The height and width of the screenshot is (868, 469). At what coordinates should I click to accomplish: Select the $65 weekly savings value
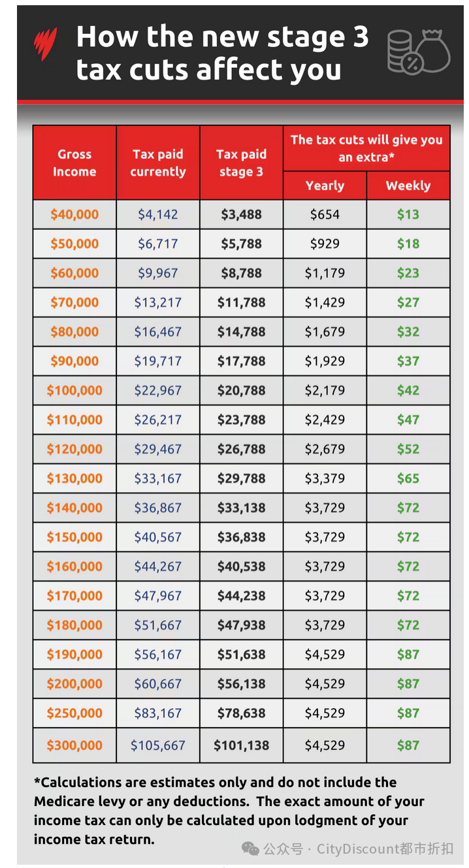pyautogui.click(x=408, y=478)
